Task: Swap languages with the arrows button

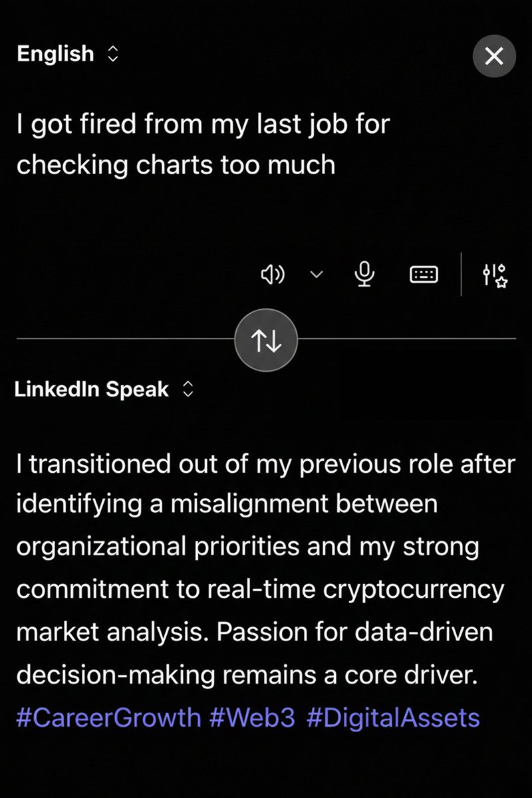Action: [x=266, y=341]
